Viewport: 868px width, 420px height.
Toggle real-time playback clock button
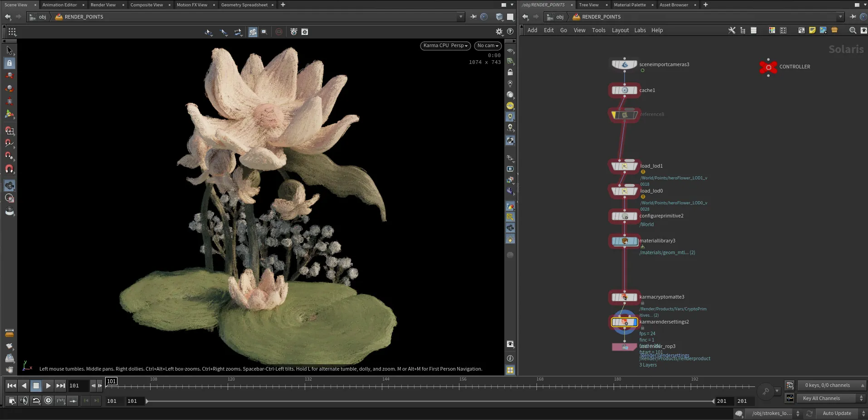click(x=48, y=401)
